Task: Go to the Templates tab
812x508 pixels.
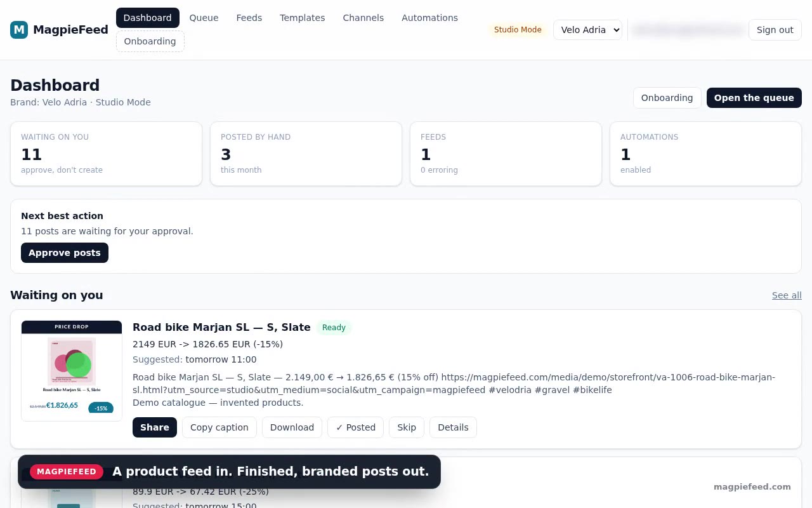Action: tap(302, 18)
